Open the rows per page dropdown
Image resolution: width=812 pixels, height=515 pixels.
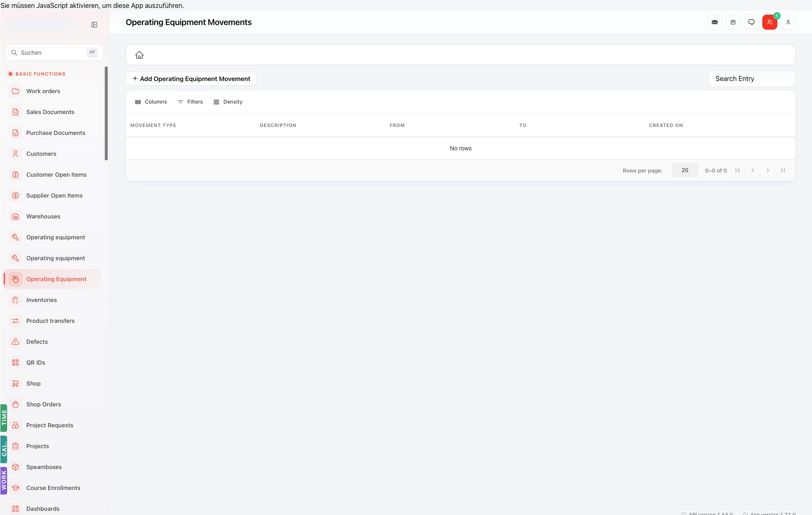point(685,170)
